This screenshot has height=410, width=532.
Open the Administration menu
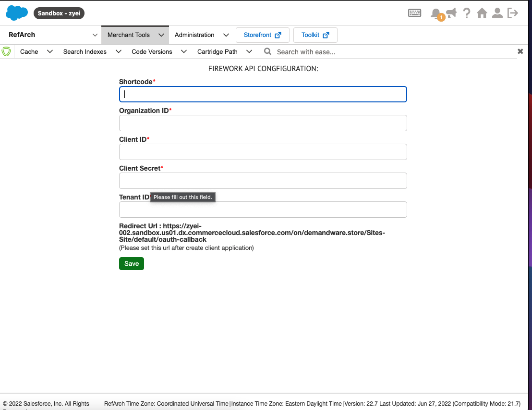201,35
